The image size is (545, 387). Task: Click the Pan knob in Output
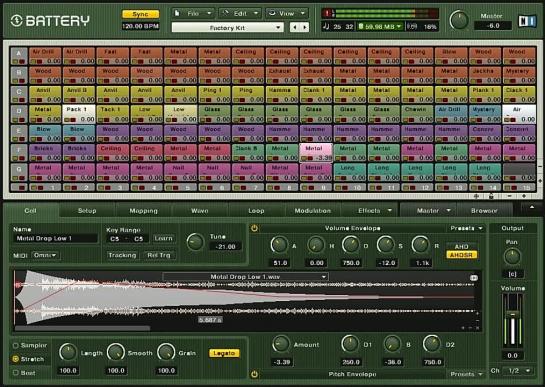[x=512, y=257]
